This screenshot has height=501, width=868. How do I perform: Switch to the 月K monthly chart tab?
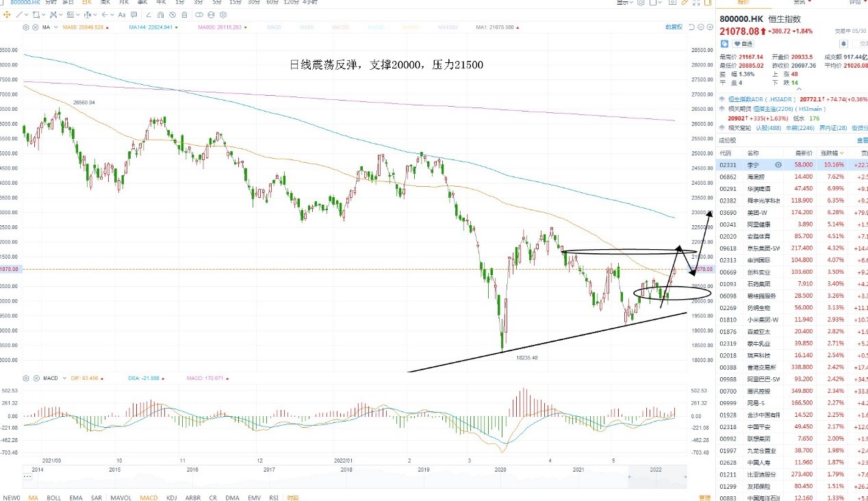[x=124, y=3]
